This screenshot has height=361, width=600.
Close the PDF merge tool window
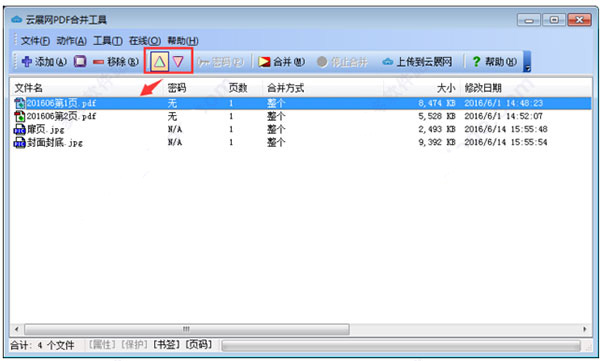[x=579, y=20]
